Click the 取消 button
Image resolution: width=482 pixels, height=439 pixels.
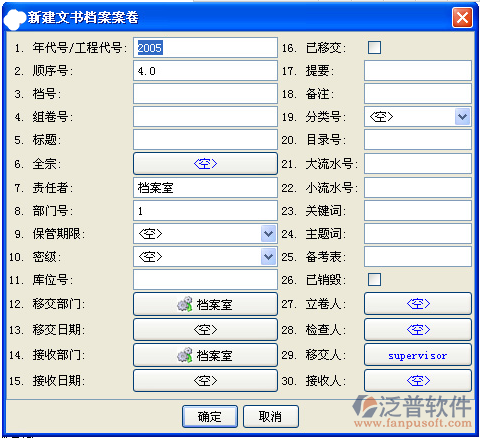(271, 416)
